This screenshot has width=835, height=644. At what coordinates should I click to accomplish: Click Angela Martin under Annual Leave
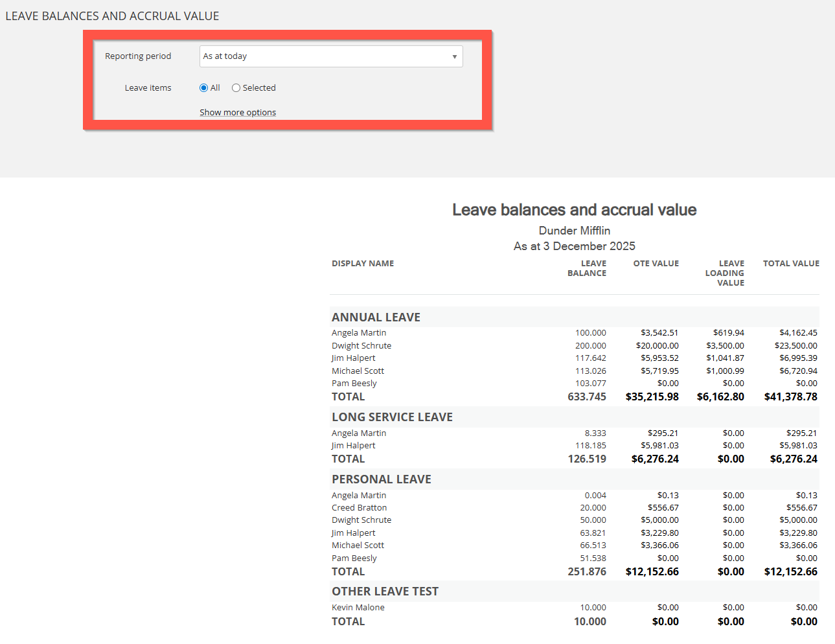(359, 333)
